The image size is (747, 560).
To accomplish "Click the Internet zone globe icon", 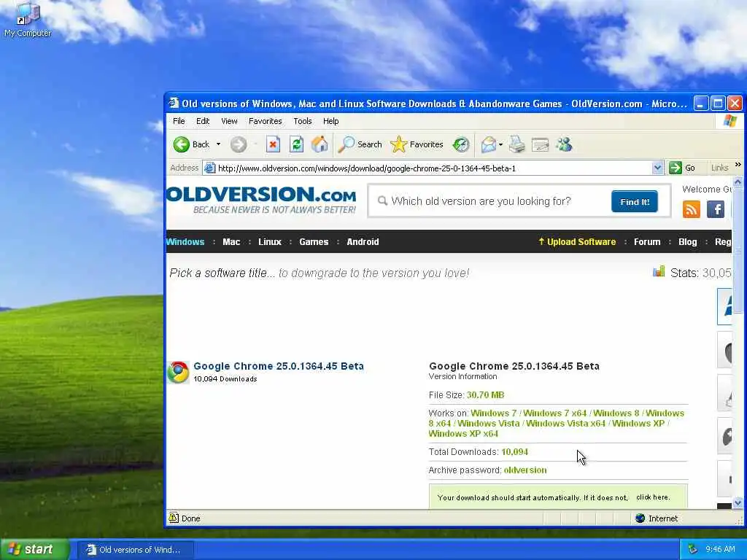I will click(640, 518).
